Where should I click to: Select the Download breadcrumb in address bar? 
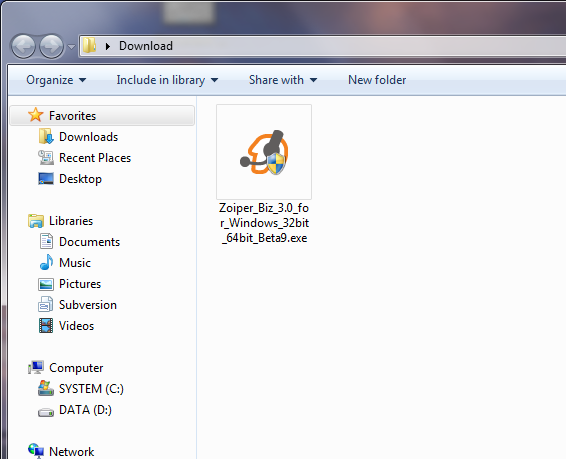[x=146, y=46]
